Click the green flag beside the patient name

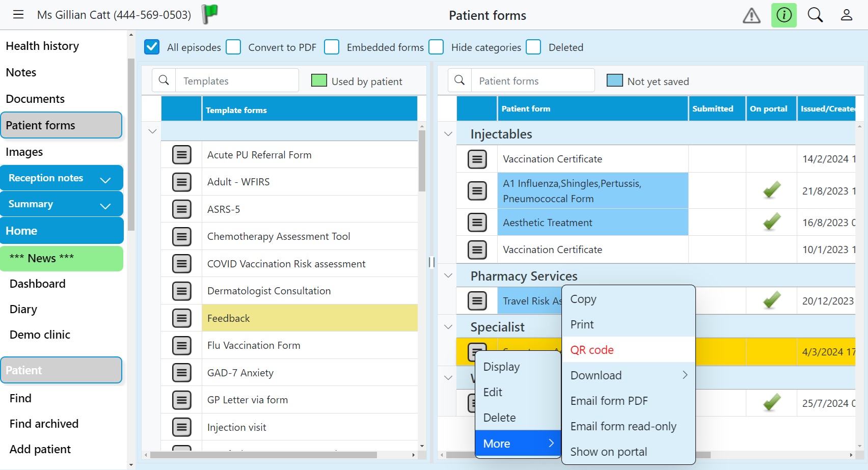(209, 13)
